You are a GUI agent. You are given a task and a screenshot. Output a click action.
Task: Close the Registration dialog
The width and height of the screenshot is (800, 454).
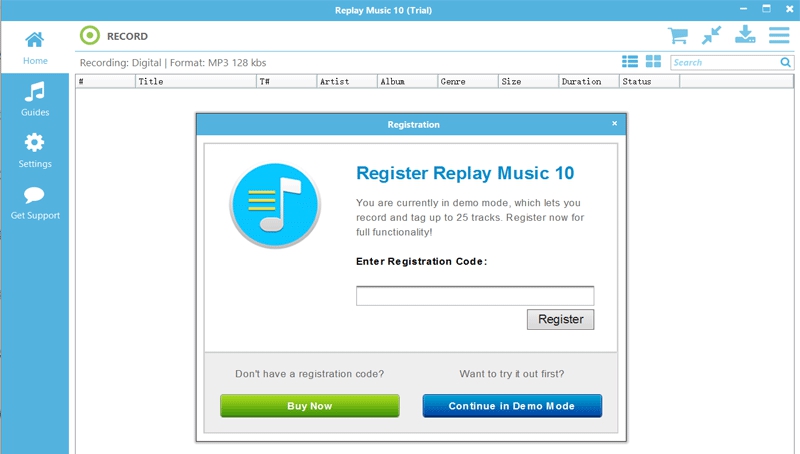(614, 123)
